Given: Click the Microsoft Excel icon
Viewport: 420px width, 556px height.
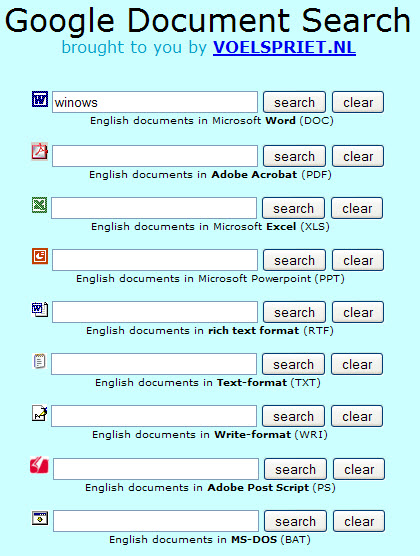Looking at the screenshot, I should click(39, 205).
